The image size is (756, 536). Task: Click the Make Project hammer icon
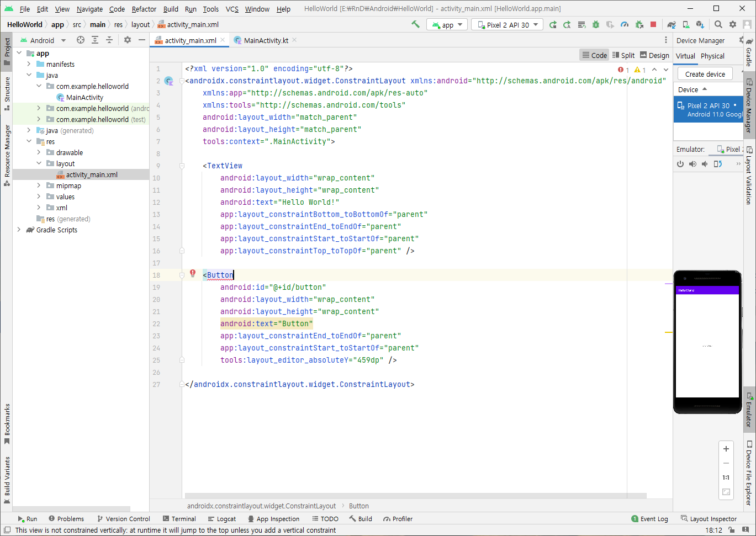[x=415, y=24]
